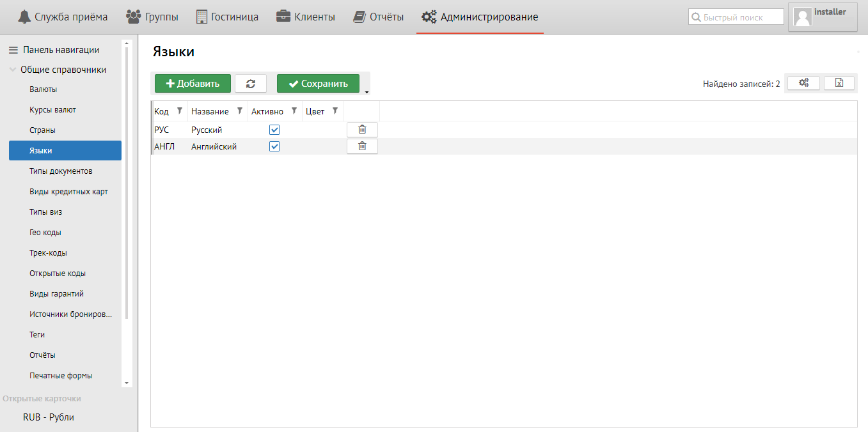This screenshot has width=868, height=432.
Task: Delete the Русский row with trash icon
Action: pos(362,130)
